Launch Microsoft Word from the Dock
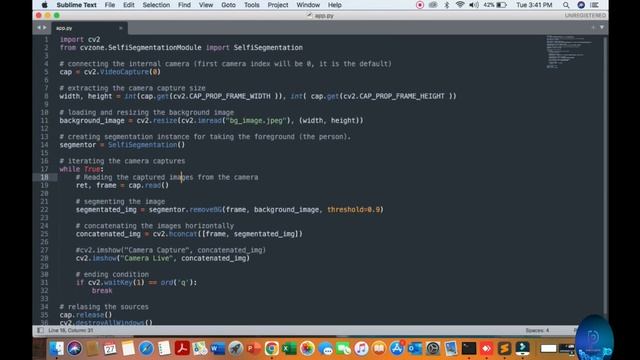 218,348
